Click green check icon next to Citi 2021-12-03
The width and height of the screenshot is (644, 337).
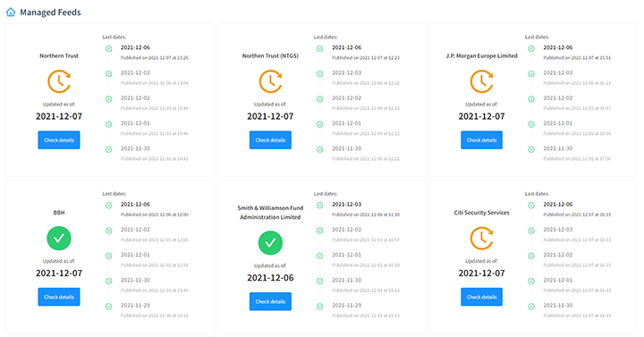531,231
